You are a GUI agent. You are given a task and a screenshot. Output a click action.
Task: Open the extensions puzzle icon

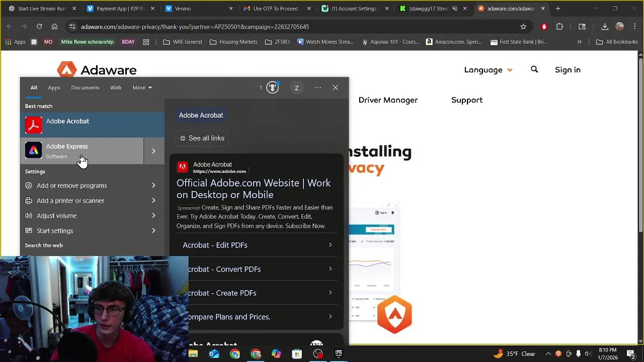coord(559,27)
